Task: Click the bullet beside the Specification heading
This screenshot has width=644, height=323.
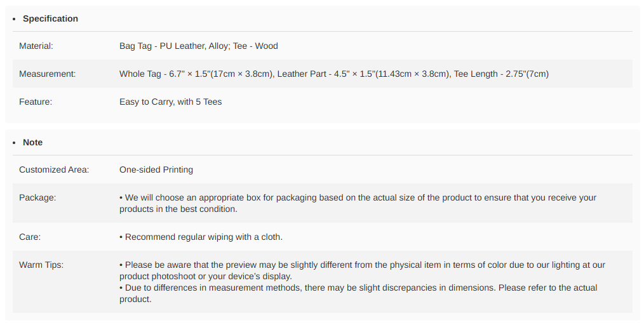Action: click(15, 19)
